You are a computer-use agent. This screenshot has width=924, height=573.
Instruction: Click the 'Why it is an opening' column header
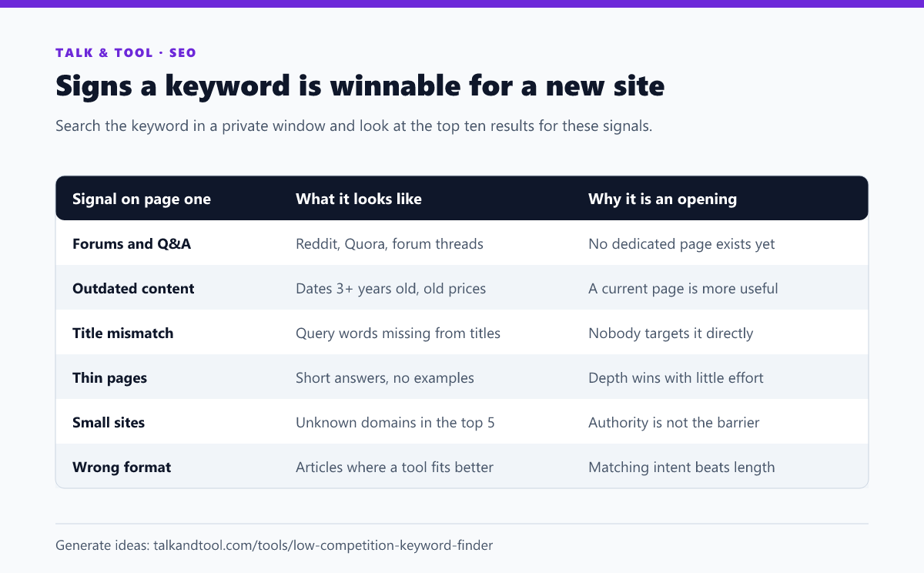coord(662,199)
